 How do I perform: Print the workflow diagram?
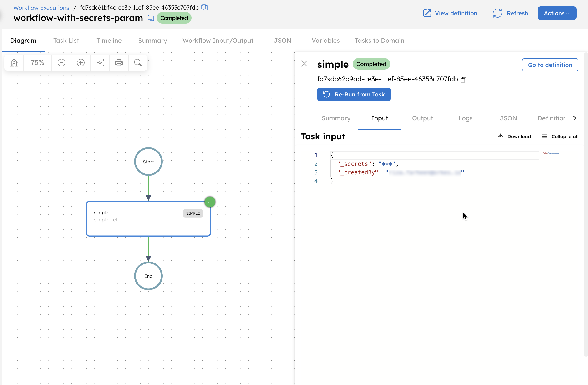(x=119, y=63)
